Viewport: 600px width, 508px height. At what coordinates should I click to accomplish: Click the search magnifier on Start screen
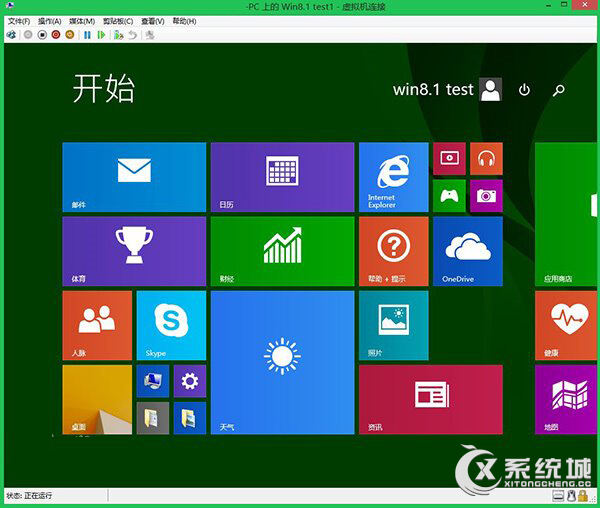coord(559,90)
